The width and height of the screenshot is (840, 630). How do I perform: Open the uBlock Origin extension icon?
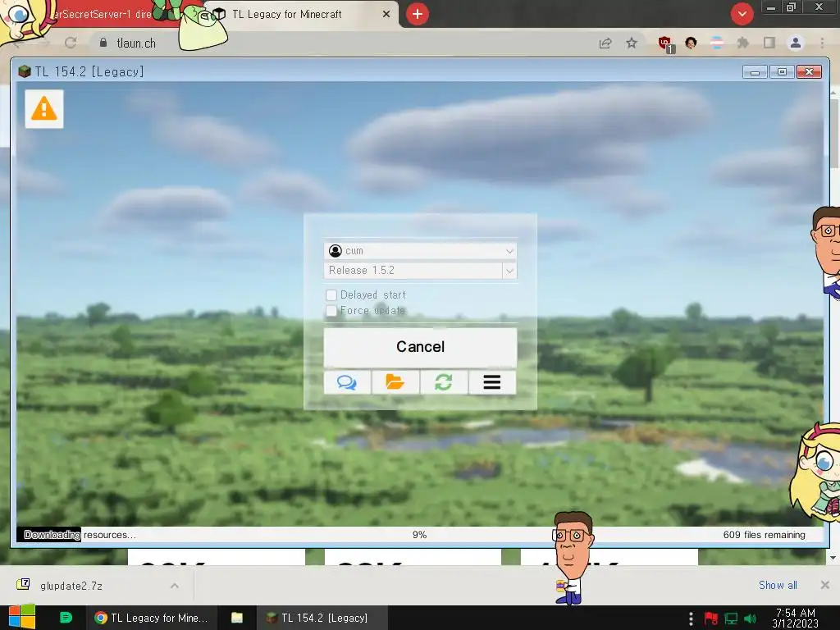point(666,43)
